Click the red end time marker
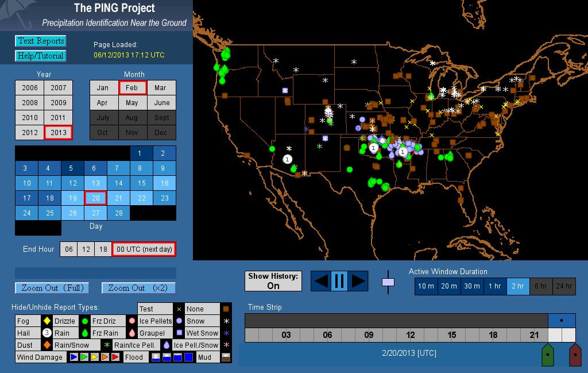The width and height of the screenshot is (588, 373). pyautogui.click(x=574, y=354)
